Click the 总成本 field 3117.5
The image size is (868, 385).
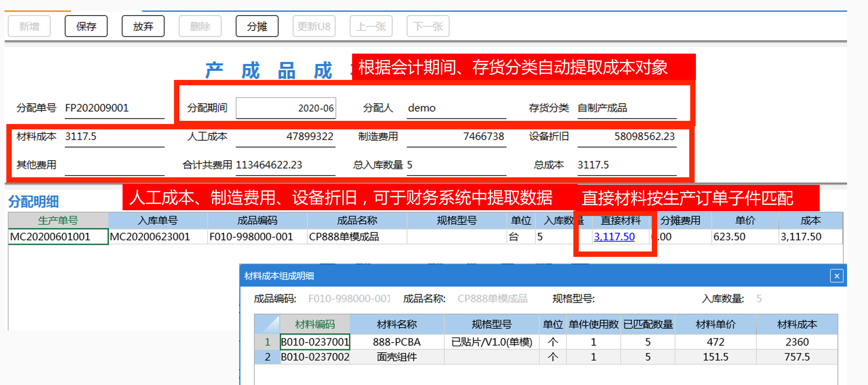(x=627, y=165)
